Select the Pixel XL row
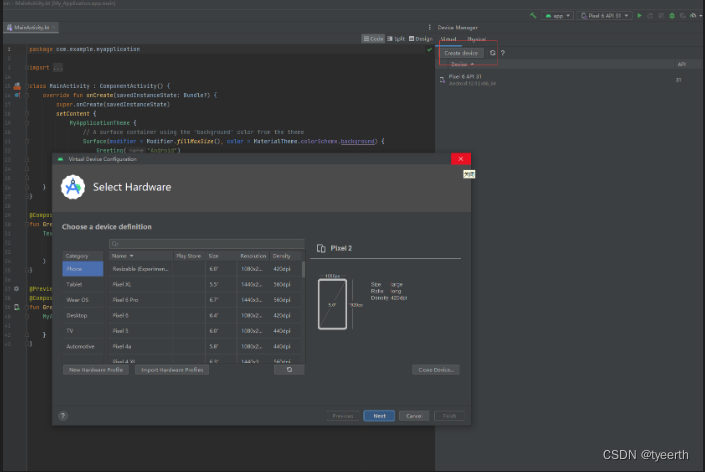Image resolution: width=705 pixels, height=472 pixels. pyautogui.click(x=205, y=284)
